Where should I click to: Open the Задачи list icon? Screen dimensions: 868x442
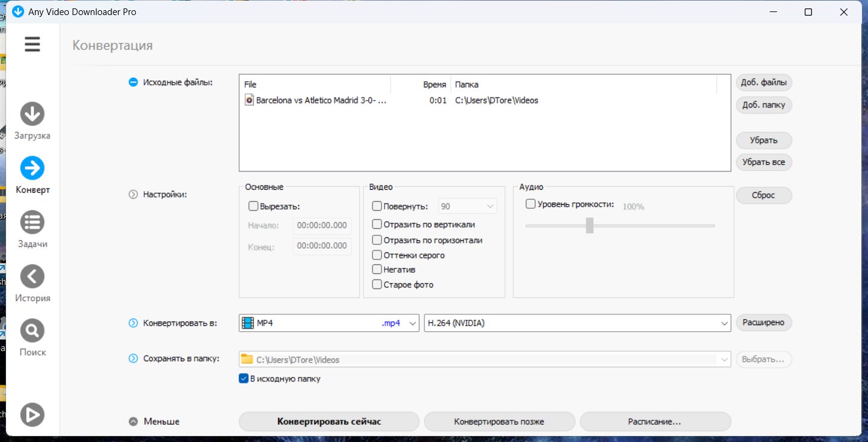point(33,222)
